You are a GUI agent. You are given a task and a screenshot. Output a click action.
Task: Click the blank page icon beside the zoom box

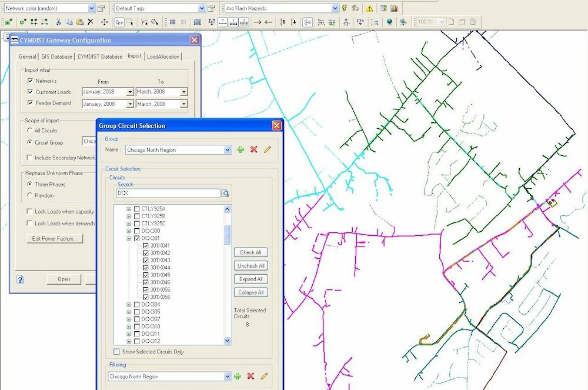(x=452, y=22)
